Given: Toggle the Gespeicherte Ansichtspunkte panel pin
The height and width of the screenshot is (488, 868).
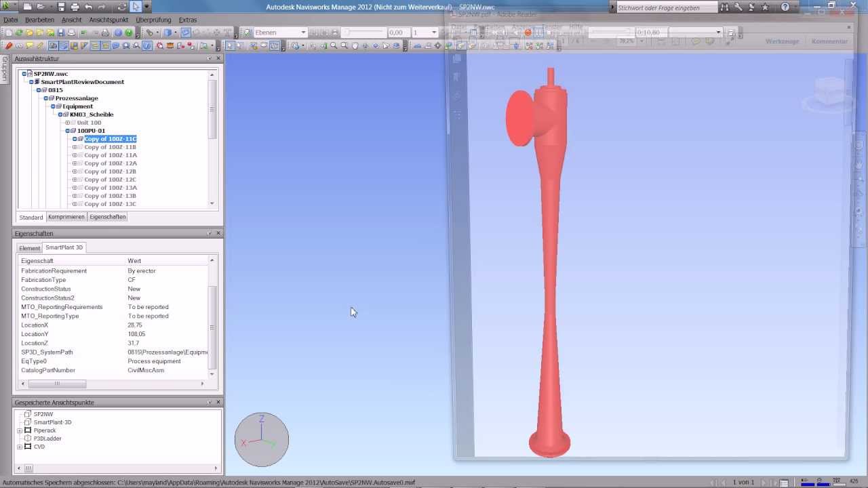Looking at the screenshot, I should [x=210, y=402].
